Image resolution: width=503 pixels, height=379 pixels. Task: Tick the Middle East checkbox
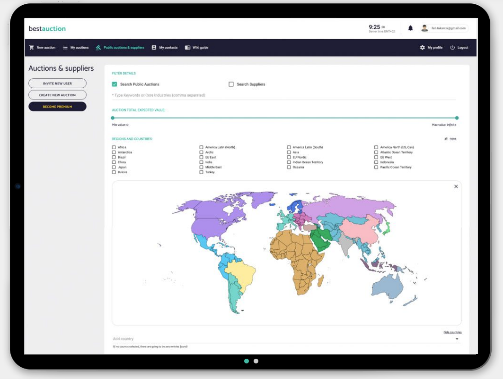point(201,167)
